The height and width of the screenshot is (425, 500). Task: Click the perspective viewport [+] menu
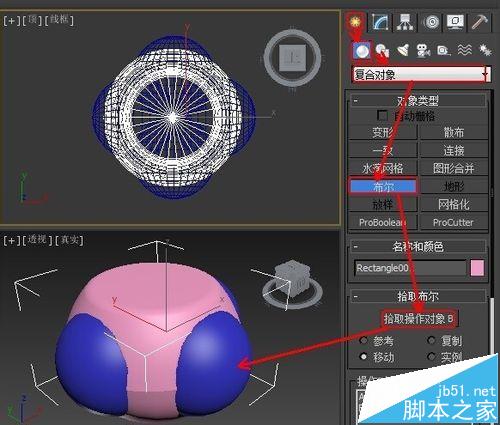click(x=11, y=240)
